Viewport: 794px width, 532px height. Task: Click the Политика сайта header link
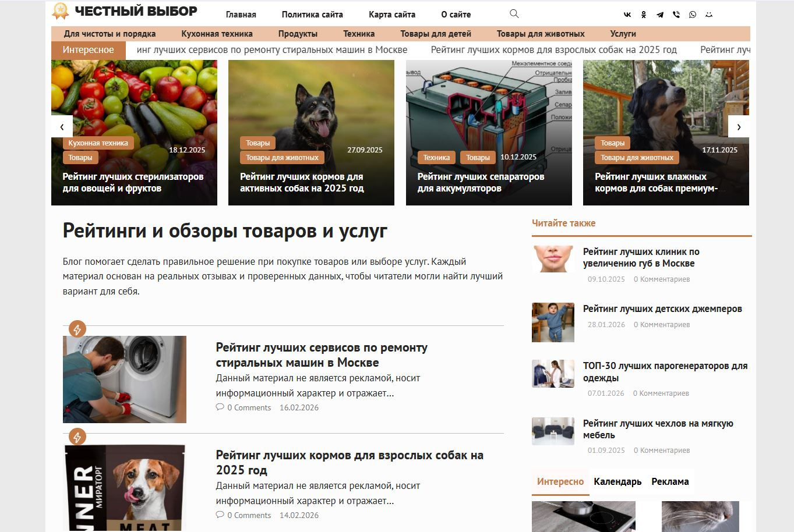(312, 15)
